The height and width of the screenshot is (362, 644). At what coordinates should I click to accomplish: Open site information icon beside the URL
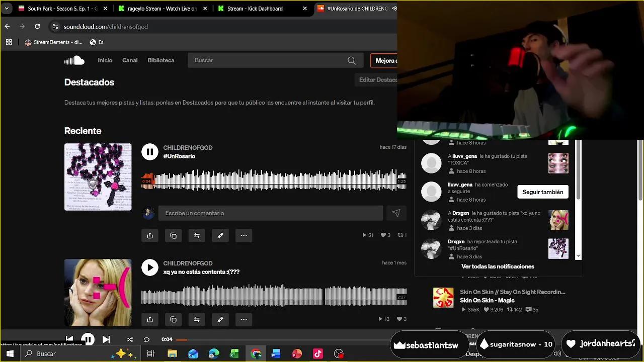click(55, 27)
